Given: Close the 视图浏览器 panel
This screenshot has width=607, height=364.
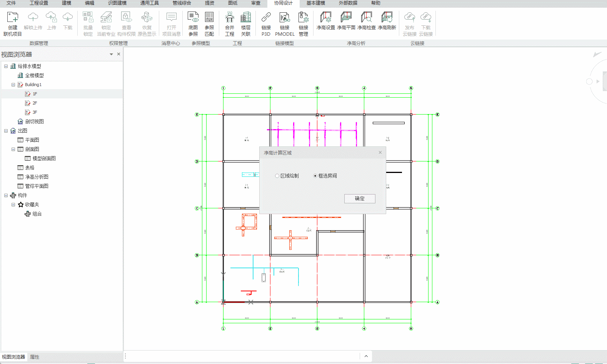Looking at the screenshot, I should point(118,54).
